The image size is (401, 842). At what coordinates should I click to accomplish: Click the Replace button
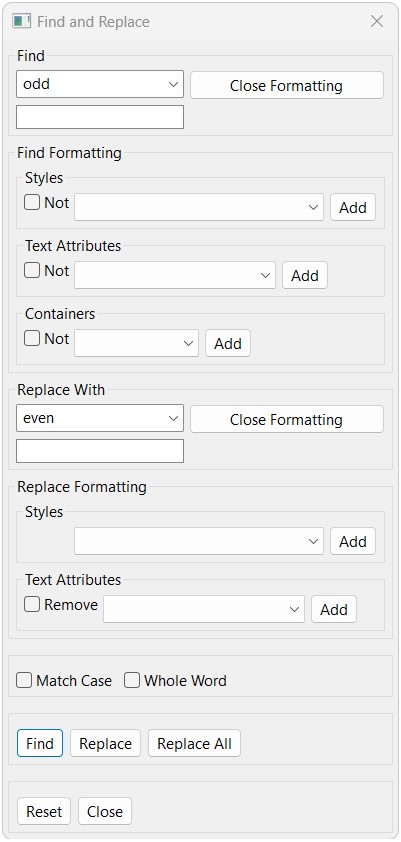click(x=105, y=743)
